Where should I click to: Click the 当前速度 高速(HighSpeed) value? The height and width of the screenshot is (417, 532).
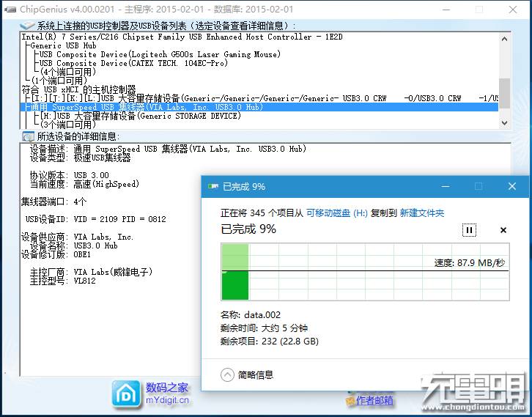click(x=106, y=184)
